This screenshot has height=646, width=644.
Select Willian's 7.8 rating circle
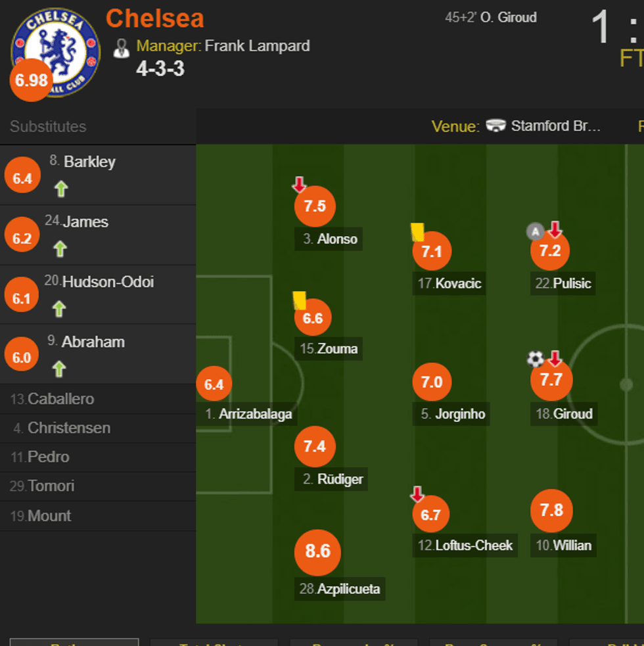[x=551, y=511]
